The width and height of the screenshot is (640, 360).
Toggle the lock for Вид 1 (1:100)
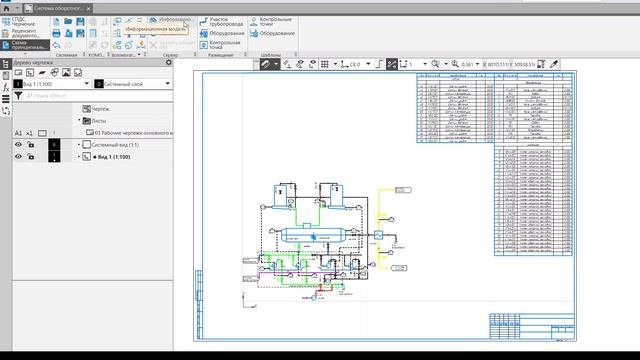pos(31,157)
